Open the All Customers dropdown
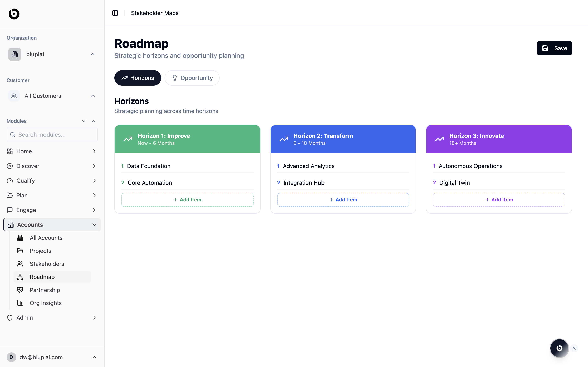The height and width of the screenshot is (367, 588). [x=92, y=96]
